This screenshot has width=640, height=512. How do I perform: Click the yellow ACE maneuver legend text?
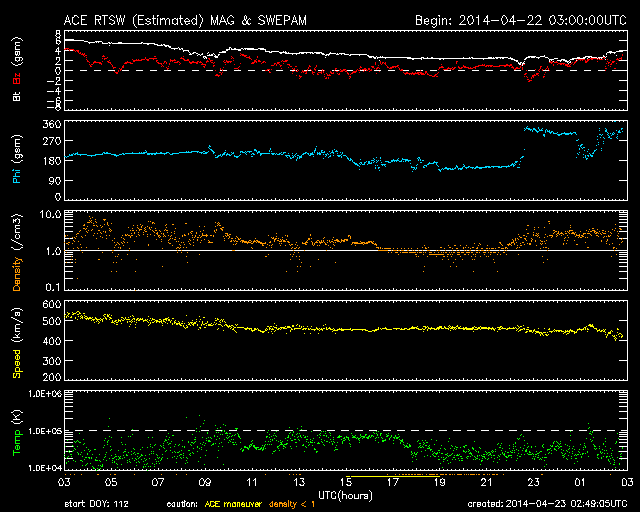pos(235,503)
